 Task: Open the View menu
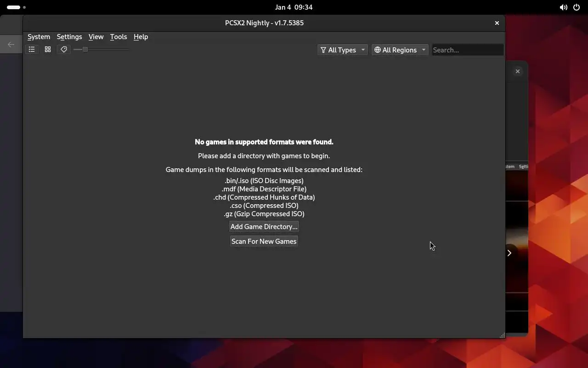96,37
